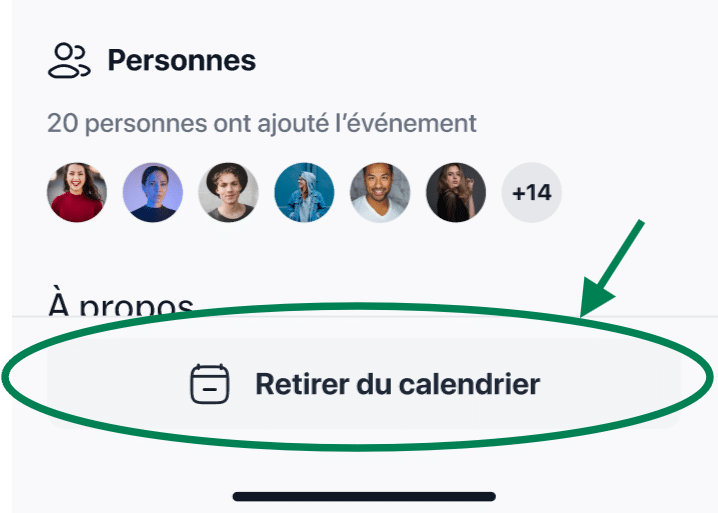Click the Personnes section heading
The width and height of the screenshot is (718, 513).
pos(181,60)
